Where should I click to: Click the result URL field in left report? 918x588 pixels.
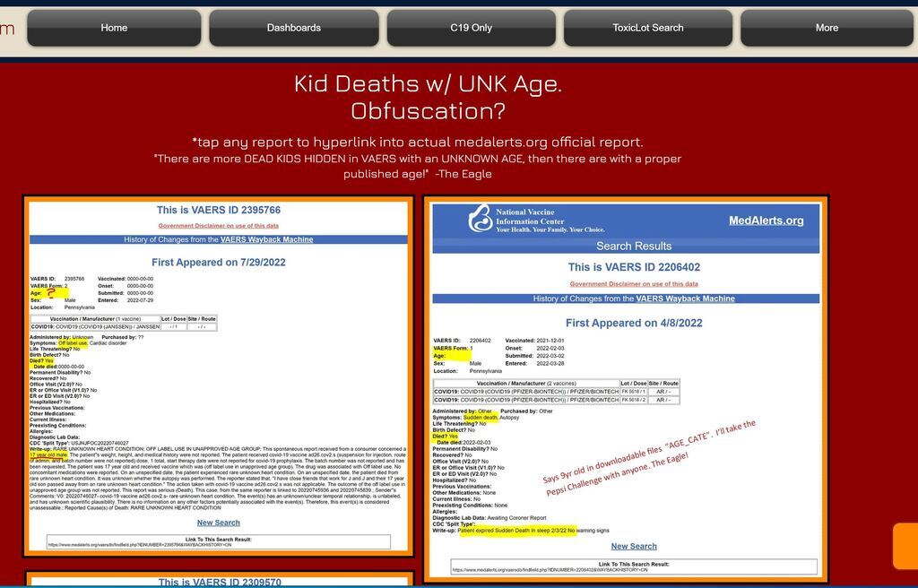pos(218,543)
